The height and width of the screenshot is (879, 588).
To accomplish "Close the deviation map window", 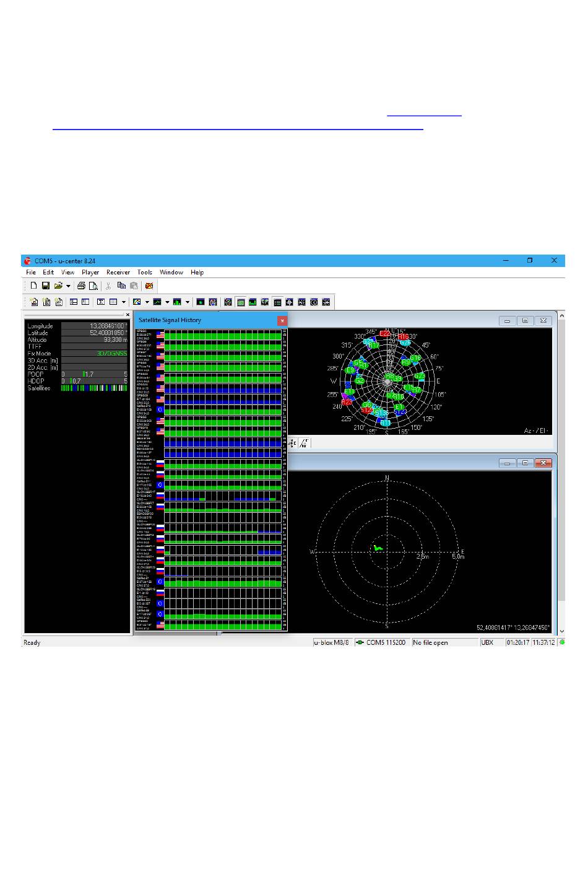I will pos(543,463).
